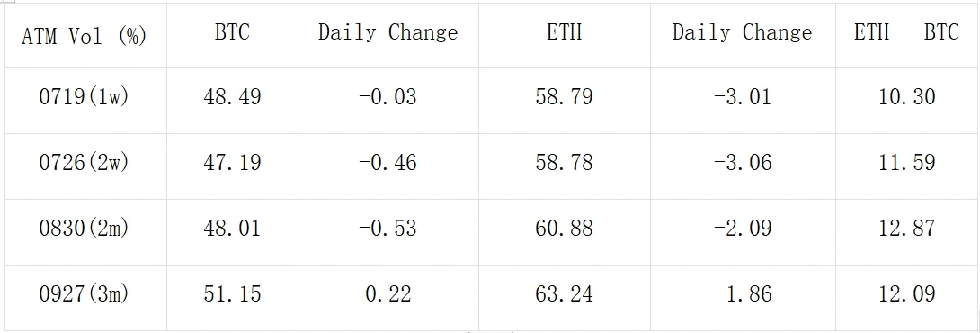The width and height of the screenshot is (980, 333).
Task: Select the 0.22 daily change cell
Action: tap(388, 297)
